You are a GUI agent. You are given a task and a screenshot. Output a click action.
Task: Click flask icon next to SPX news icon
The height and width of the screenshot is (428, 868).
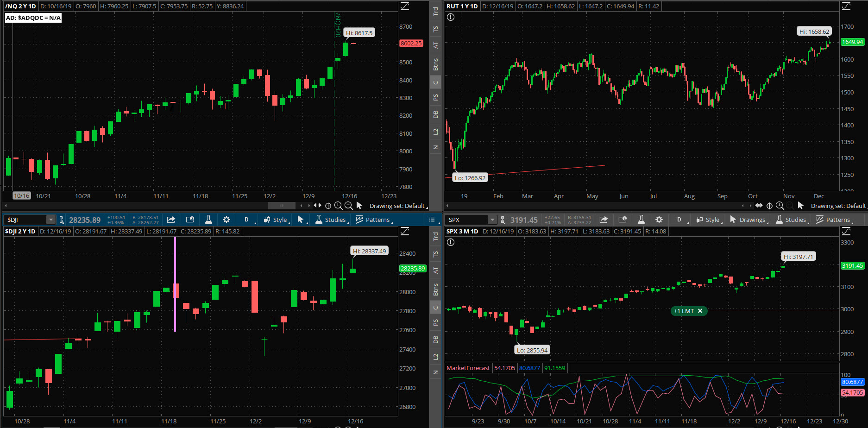641,220
